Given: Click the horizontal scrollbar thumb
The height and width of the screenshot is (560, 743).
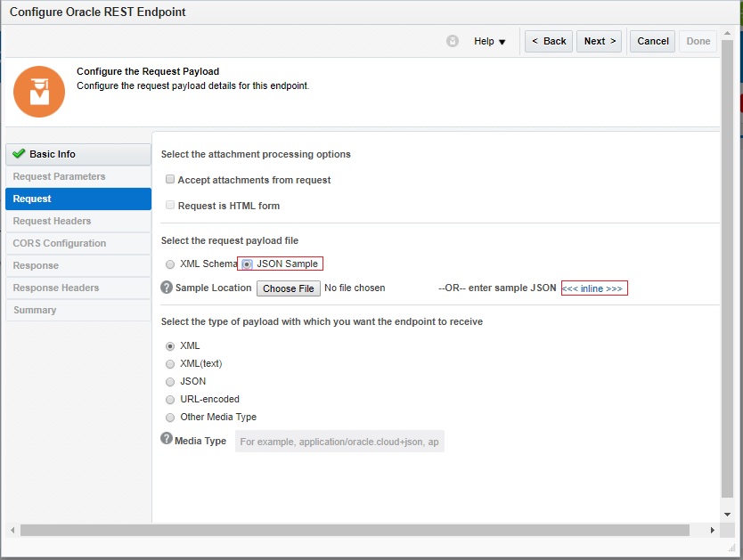Looking at the screenshot, I should [x=355, y=531].
